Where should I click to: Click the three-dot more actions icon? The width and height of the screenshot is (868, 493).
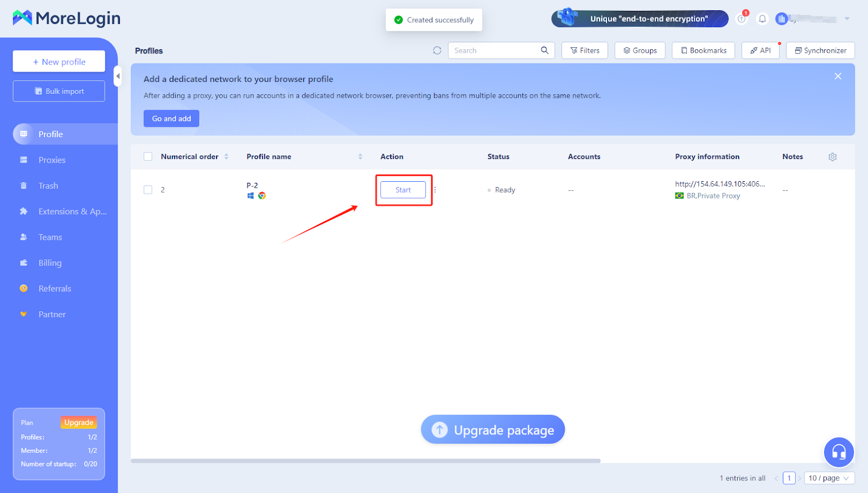tap(435, 190)
